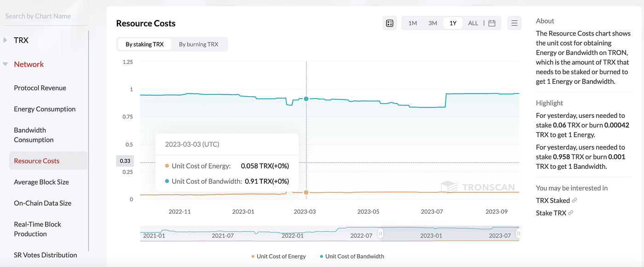Open On-Chain Data Size chart
Screen dimensions: 644x267
(43, 203)
